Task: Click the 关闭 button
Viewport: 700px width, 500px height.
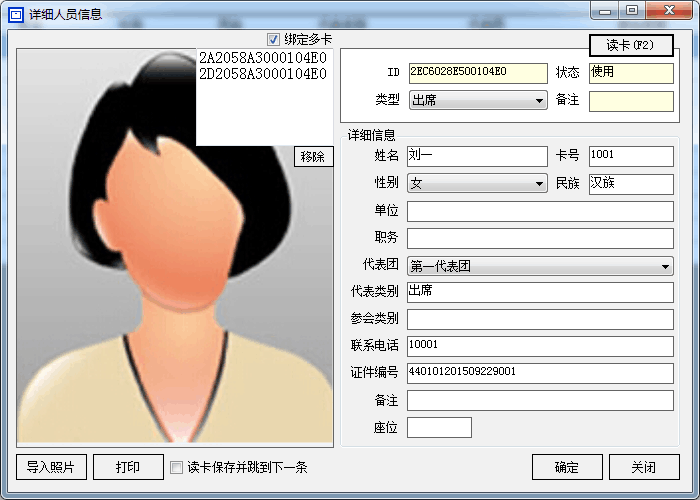Action: pos(644,467)
